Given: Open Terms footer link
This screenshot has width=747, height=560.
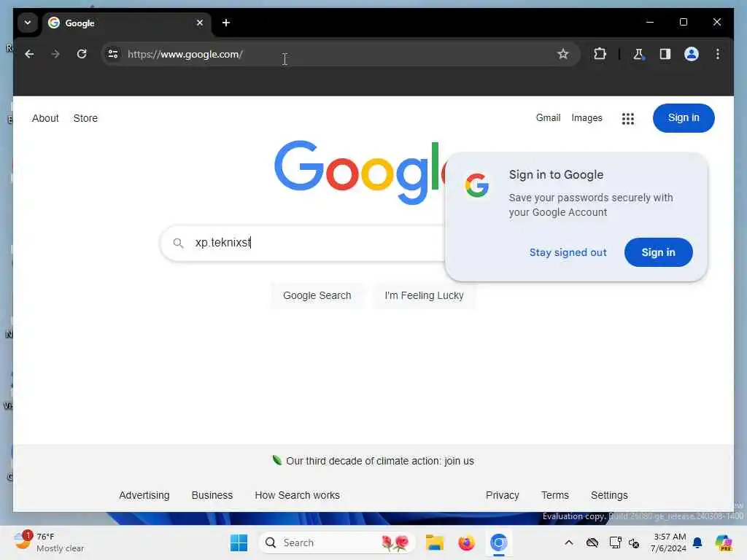Looking at the screenshot, I should pos(554,495).
